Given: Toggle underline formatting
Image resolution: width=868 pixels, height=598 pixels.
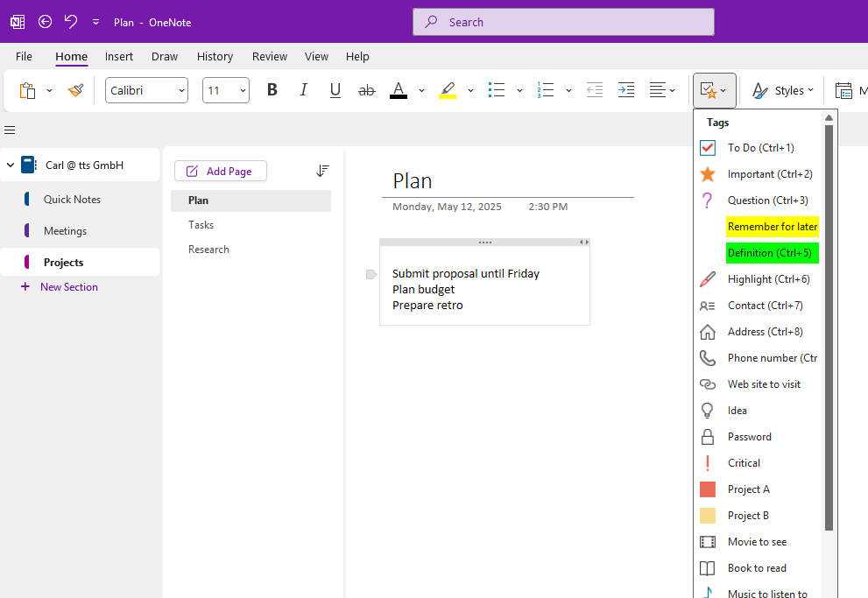Looking at the screenshot, I should point(335,89).
